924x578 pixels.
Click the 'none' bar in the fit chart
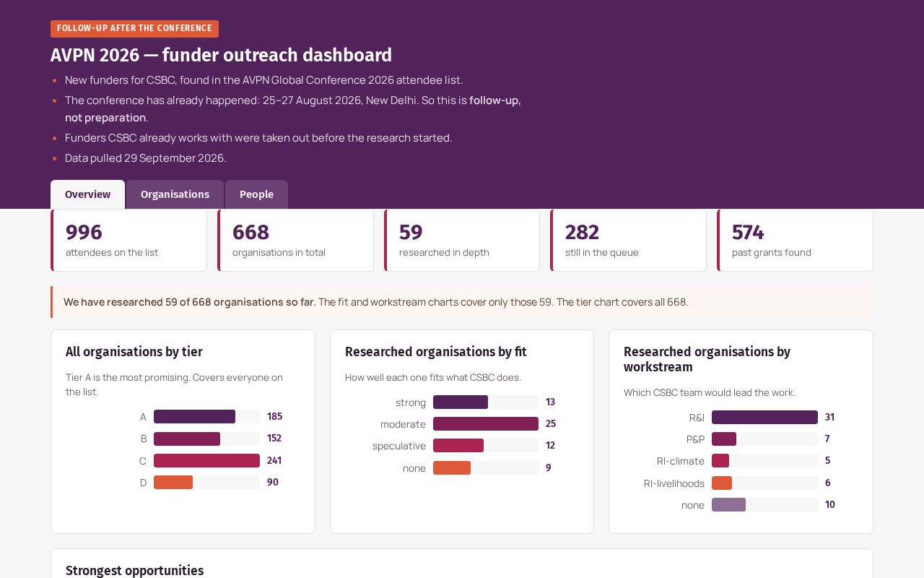(x=452, y=468)
